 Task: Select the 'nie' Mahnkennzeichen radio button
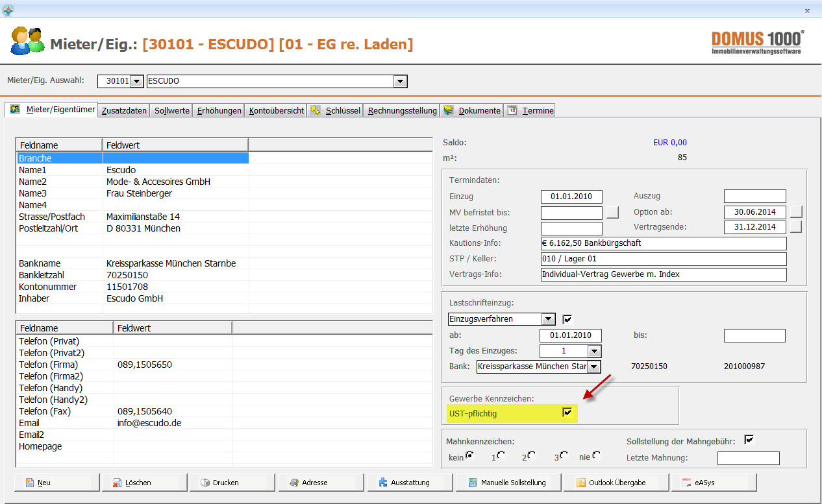(596, 455)
